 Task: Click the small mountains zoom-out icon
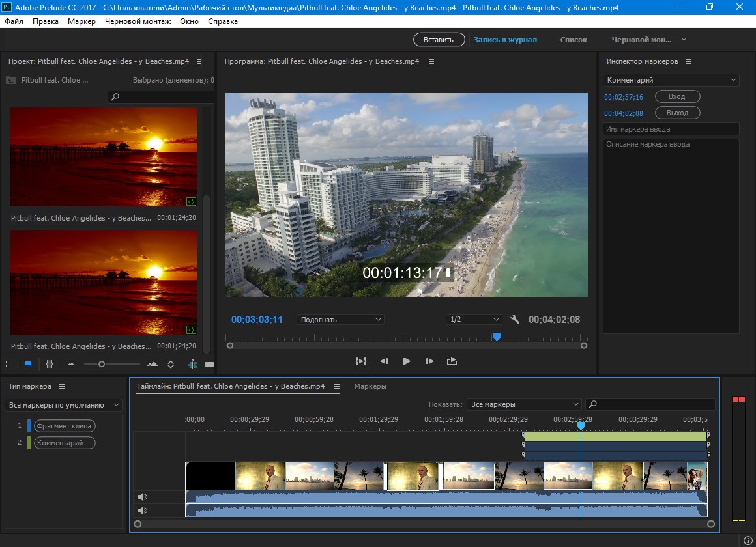click(71, 365)
